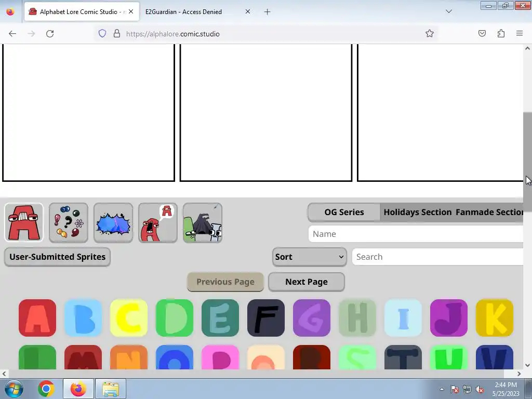Pick the blue letter O sprite
Image resolution: width=532 pixels, height=399 pixels.
[175, 357]
